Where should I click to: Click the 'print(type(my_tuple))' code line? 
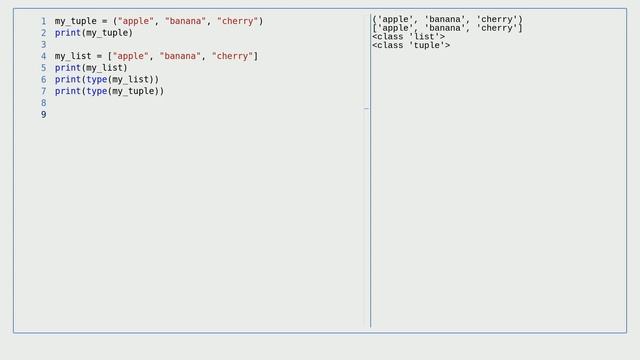click(109, 91)
